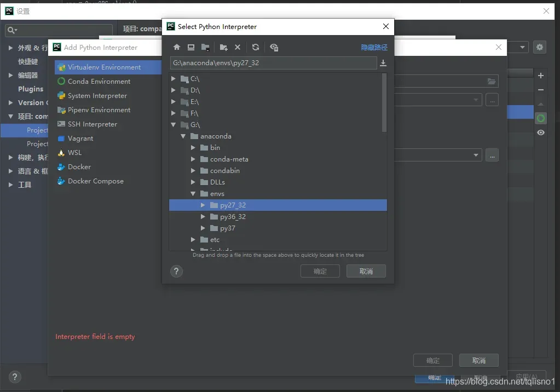Open lower interpreter combo dropdown arrow
This screenshot has width=560, height=392.
tap(476, 155)
